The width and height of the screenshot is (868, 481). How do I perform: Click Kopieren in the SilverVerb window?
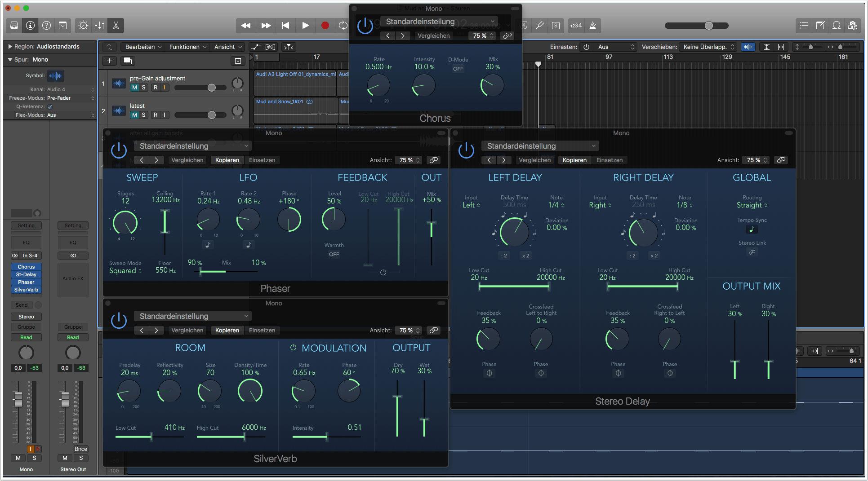point(227,330)
